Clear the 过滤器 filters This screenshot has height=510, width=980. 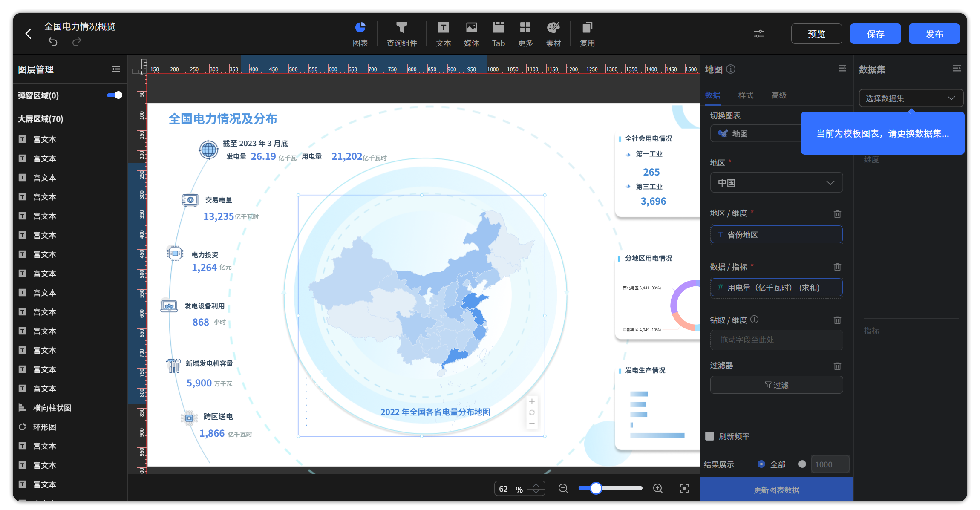(x=837, y=366)
